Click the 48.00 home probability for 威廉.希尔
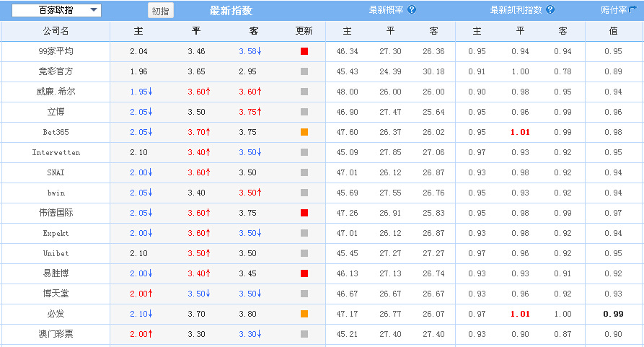Viewport: 644px width, 347px height. coord(347,92)
